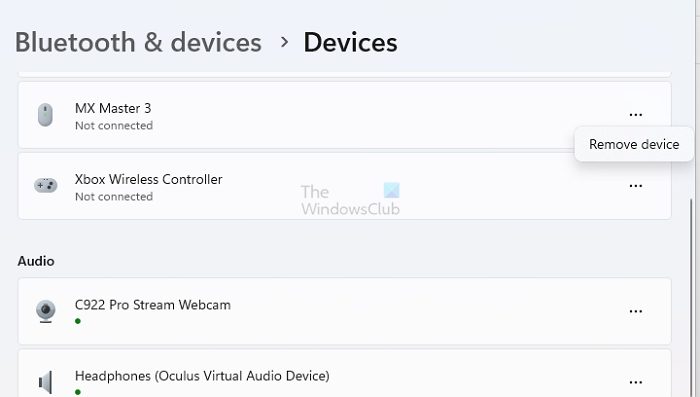Select Remove device in the popup menu
This screenshot has width=700, height=397.
(x=634, y=144)
